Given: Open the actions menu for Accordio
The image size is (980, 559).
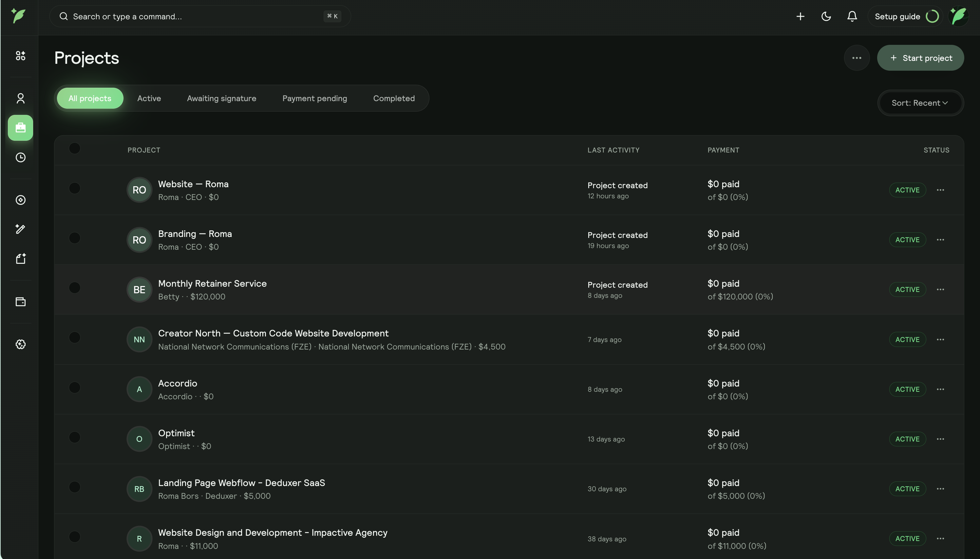Looking at the screenshot, I should (940, 389).
